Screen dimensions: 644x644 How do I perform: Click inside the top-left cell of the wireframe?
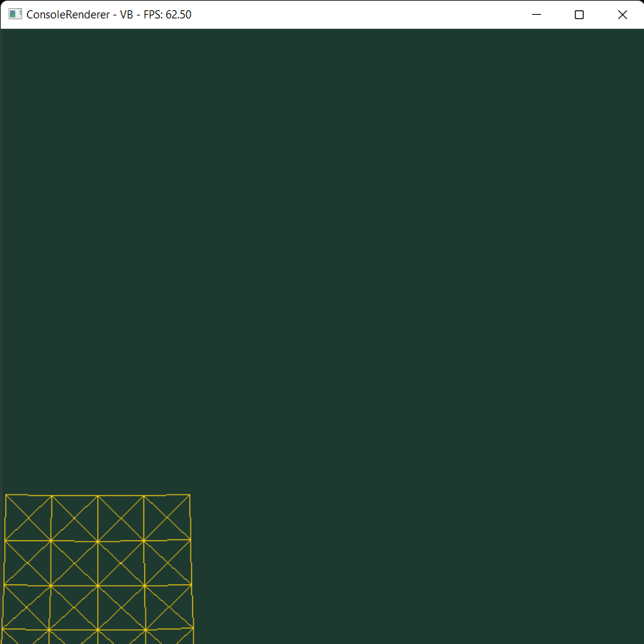[x=29, y=517]
